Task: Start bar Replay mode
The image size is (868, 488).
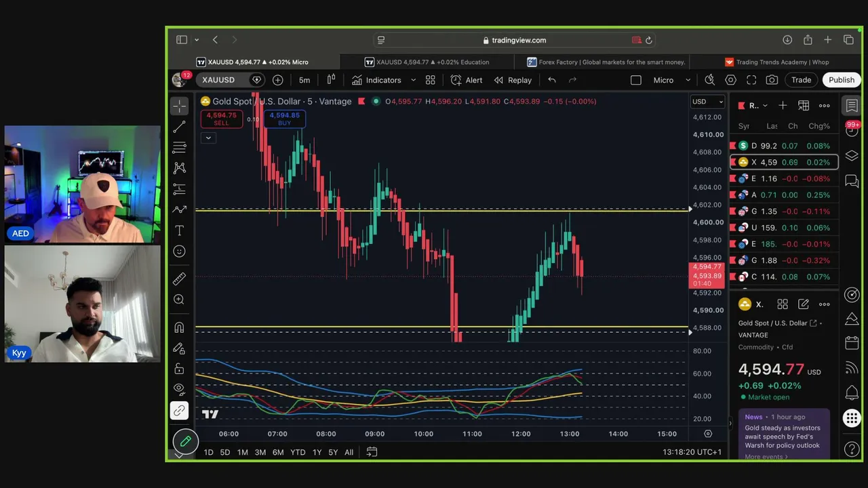Action: click(x=513, y=80)
